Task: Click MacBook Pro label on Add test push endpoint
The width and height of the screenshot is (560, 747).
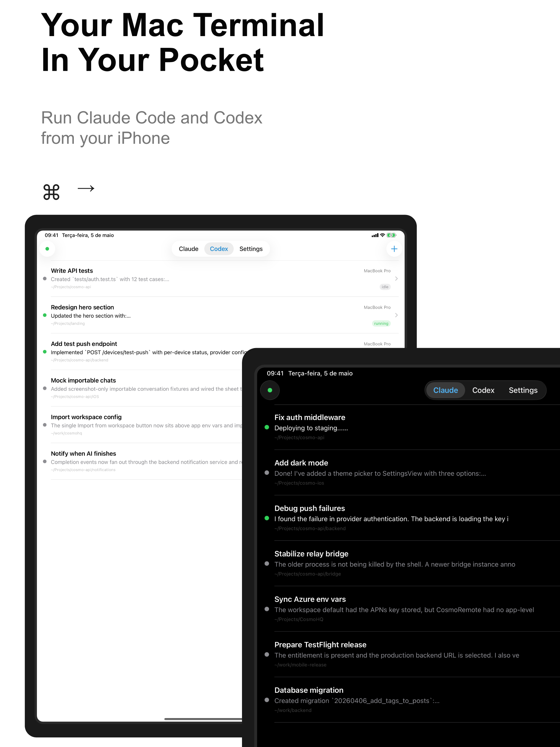Action: point(377,344)
